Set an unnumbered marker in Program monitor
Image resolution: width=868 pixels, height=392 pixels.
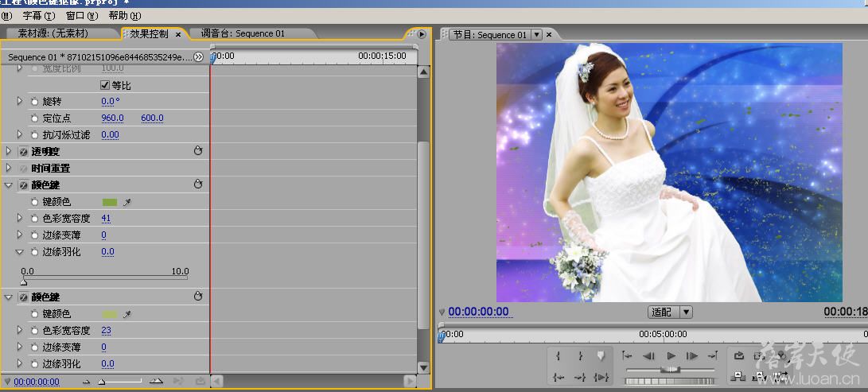point(601,355)
